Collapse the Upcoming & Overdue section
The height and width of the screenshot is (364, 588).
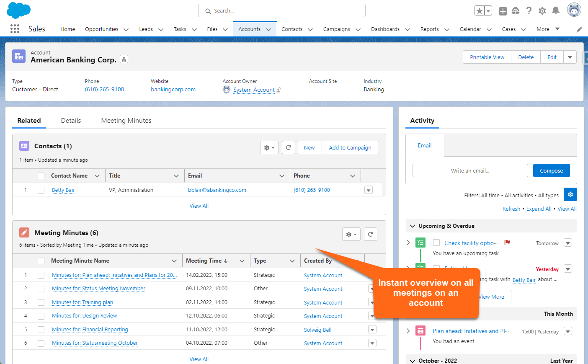pyautogui.click(x=413, y=226)
